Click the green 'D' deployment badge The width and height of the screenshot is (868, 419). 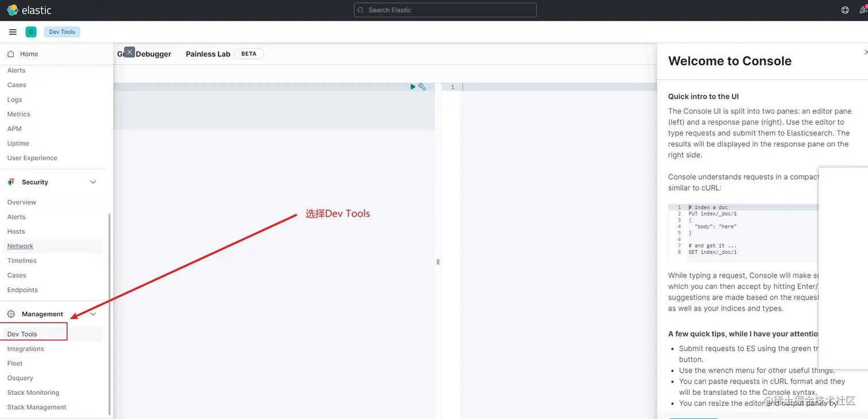point(31,32)
